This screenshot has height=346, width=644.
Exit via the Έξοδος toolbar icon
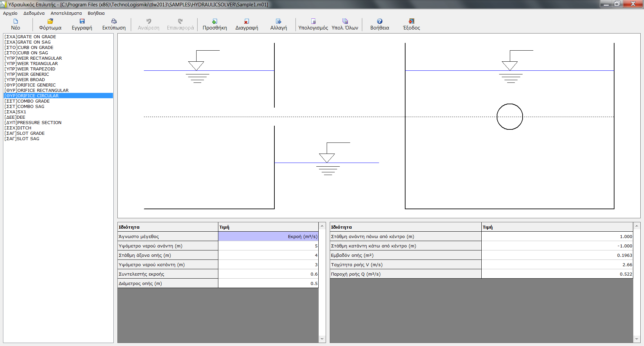point(411,21)
